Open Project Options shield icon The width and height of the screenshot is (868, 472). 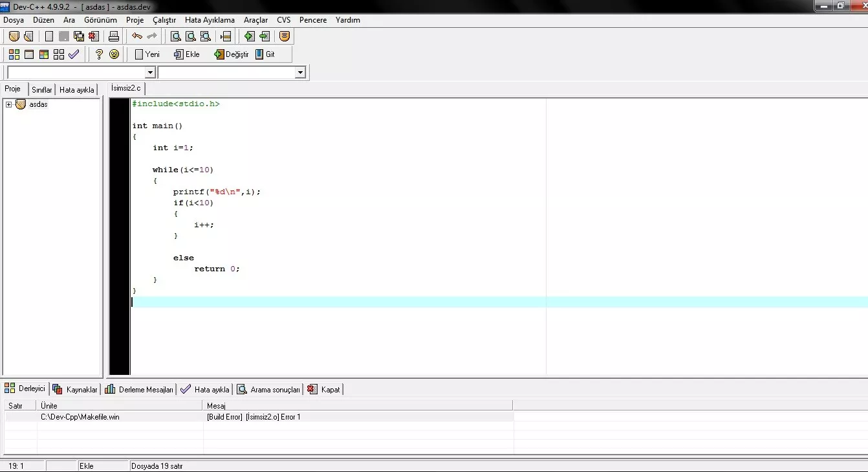(285, 36)
